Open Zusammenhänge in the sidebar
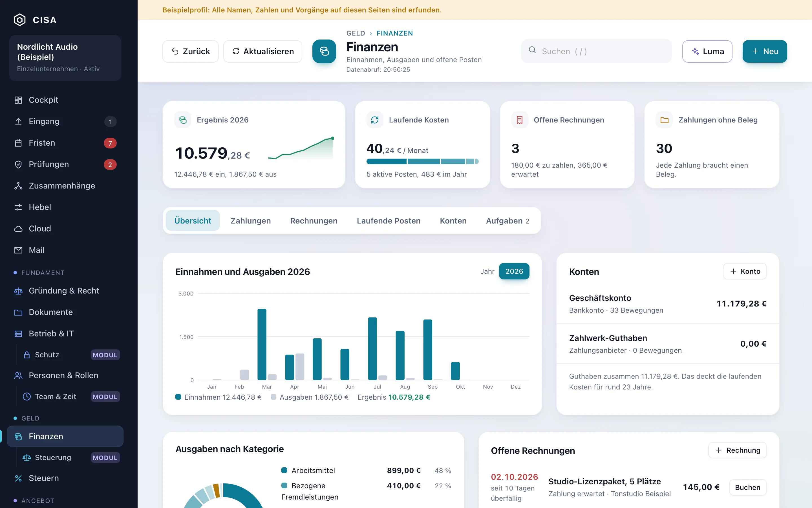Screen dimensions: 812x508 click(x=65, y=186)
